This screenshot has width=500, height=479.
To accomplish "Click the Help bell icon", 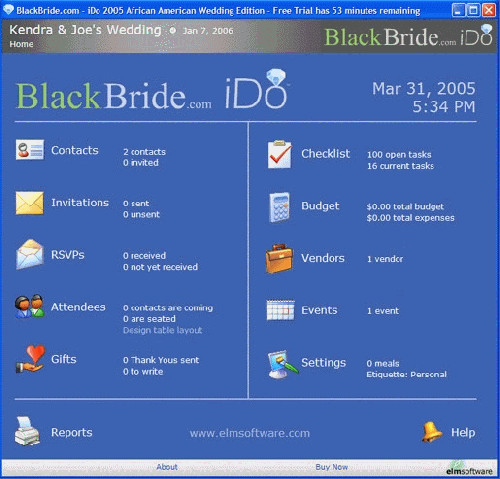I will 432,432.
